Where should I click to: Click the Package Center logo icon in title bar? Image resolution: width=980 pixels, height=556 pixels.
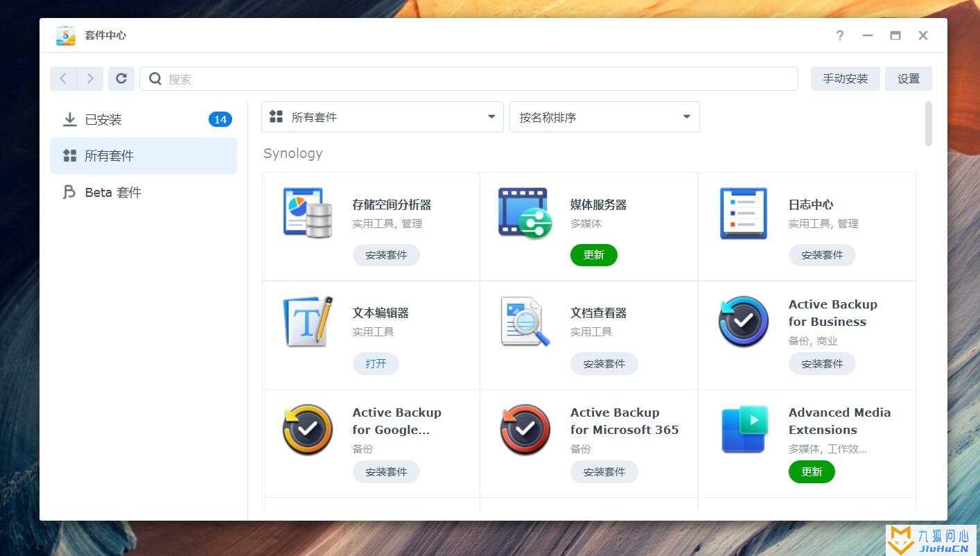point(66,35)
